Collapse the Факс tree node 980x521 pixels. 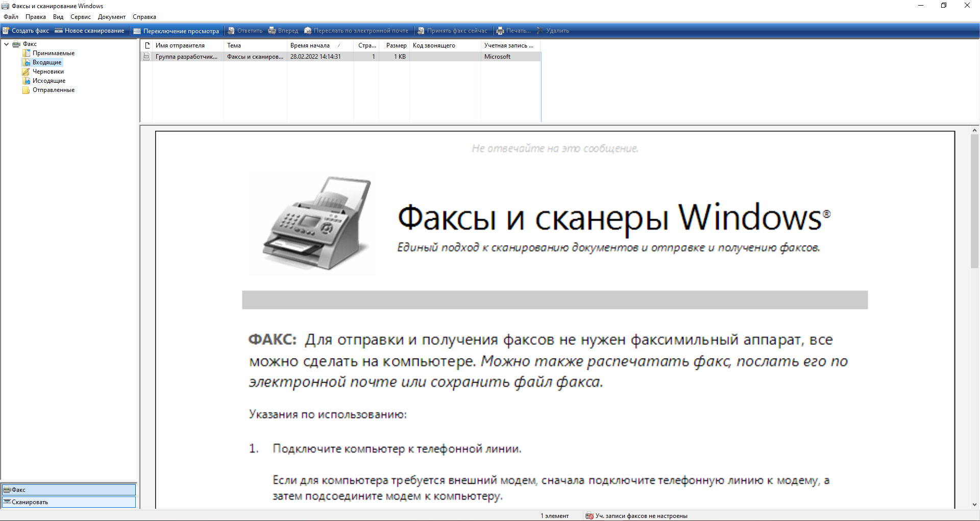[6, 44]
